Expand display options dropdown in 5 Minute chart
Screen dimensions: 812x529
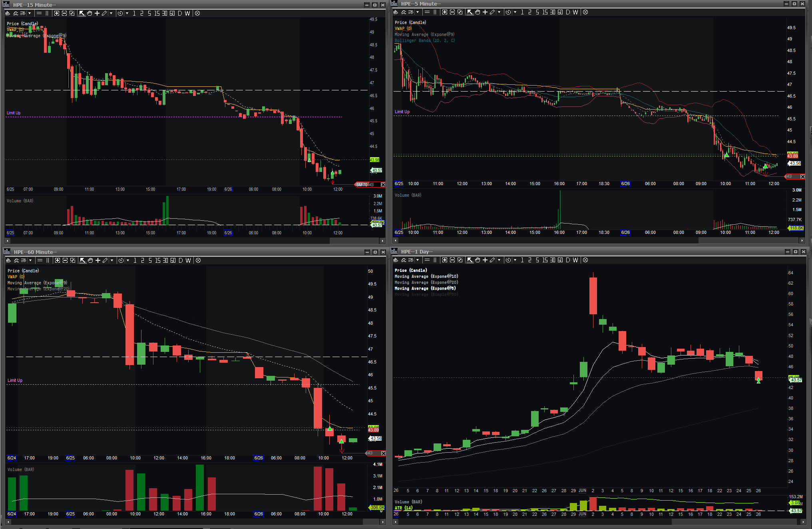[418, 12]
